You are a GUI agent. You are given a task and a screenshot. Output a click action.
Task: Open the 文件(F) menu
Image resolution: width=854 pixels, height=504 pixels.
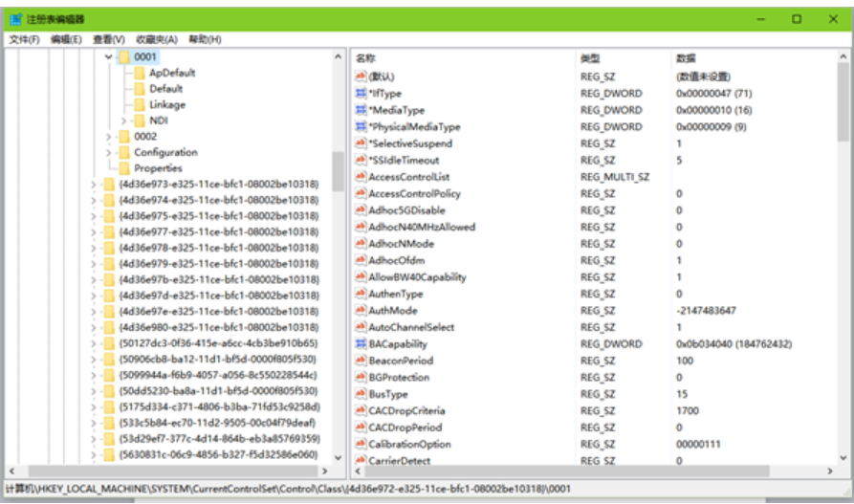pos(24,39)
